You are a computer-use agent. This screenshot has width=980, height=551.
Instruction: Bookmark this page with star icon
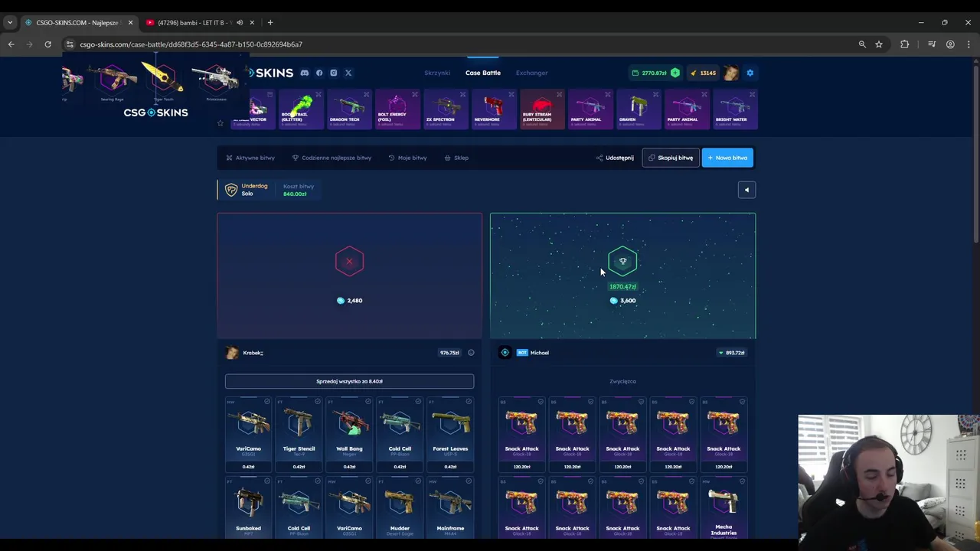879,44
